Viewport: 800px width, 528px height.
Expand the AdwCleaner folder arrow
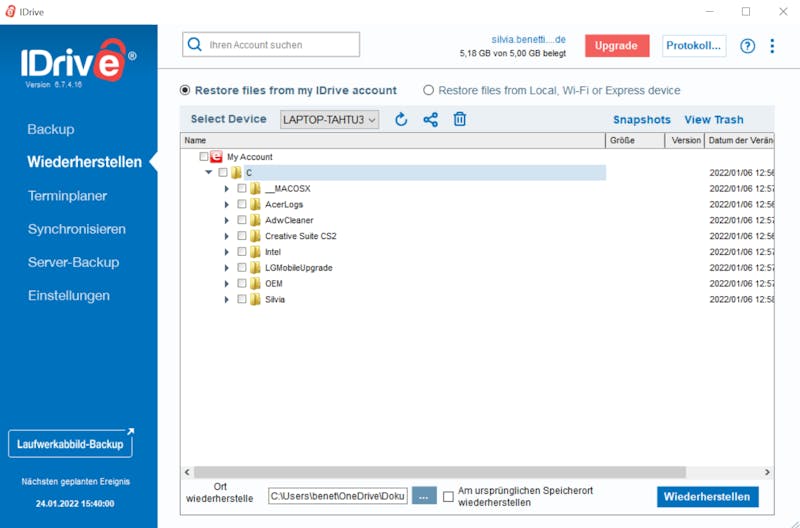227,220
